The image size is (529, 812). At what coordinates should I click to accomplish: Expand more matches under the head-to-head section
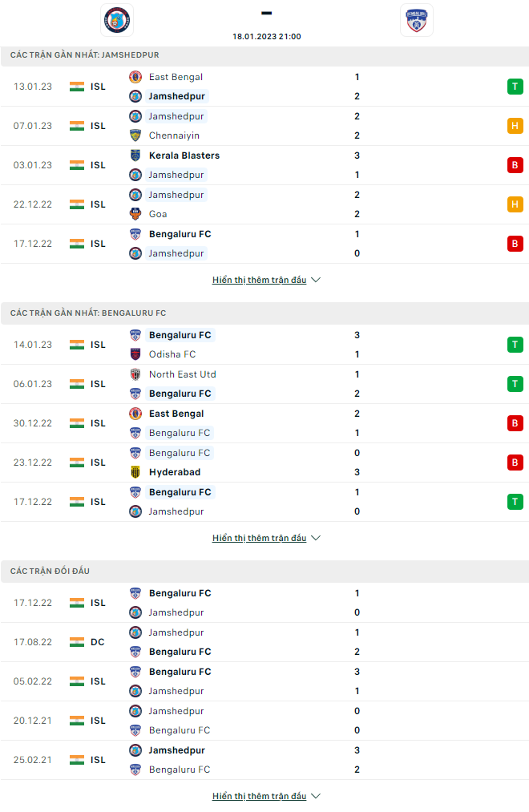[266, 797]
